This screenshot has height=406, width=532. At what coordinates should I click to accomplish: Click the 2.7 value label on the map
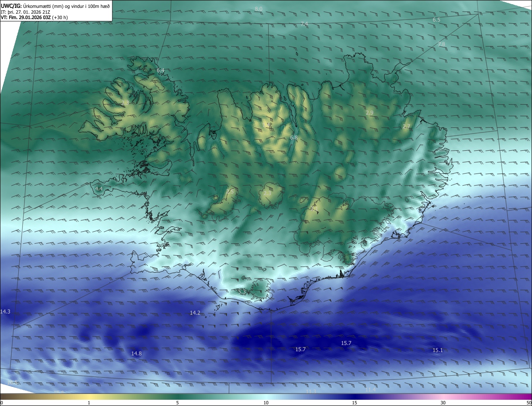pyautogui.click(x=406, y=126)
